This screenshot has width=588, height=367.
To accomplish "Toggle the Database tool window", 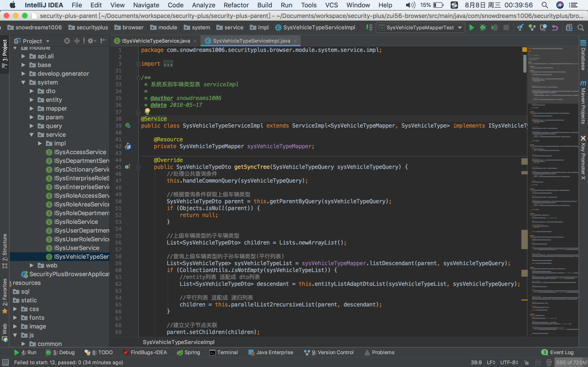I will tap(583, 55).
